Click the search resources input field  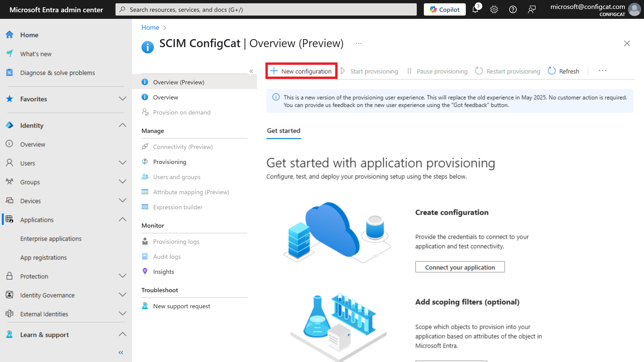[266, 9]
